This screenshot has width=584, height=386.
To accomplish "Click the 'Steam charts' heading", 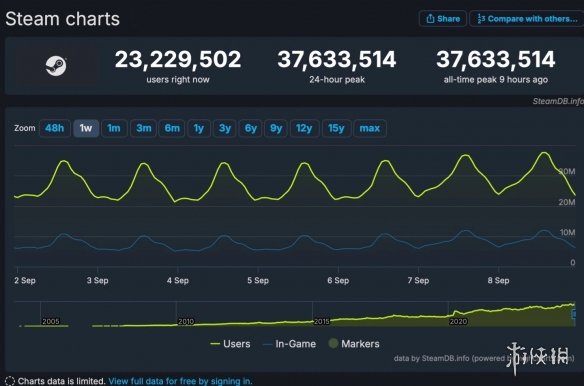I will 63,19.
